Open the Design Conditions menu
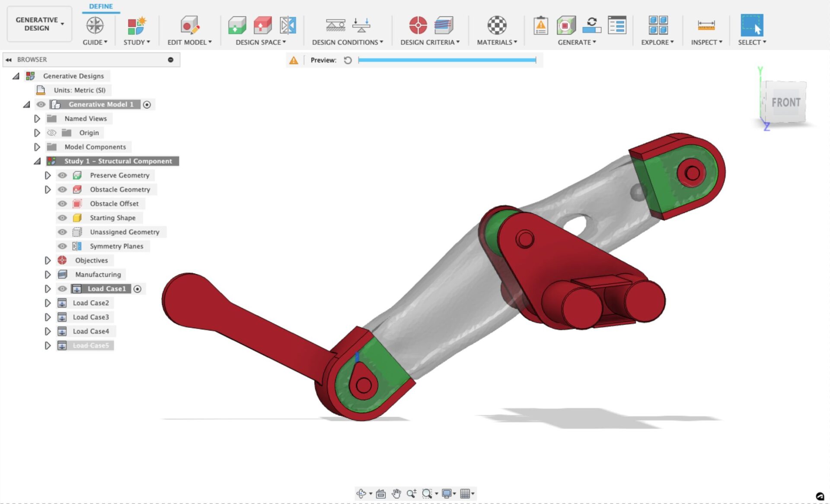830x504 pixels. point(347,42)
